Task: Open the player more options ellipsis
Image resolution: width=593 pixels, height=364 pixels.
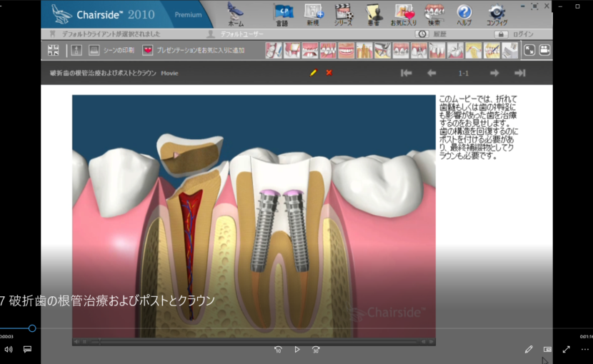Action: (584, 350)
